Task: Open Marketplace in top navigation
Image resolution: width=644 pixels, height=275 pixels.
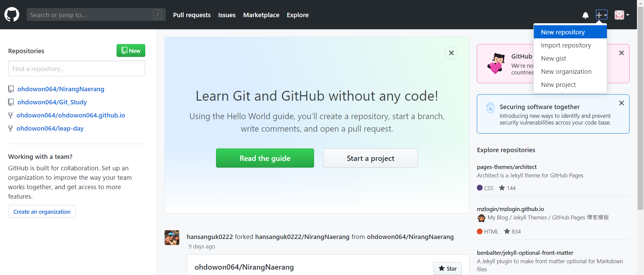Action: coord(261,15)
